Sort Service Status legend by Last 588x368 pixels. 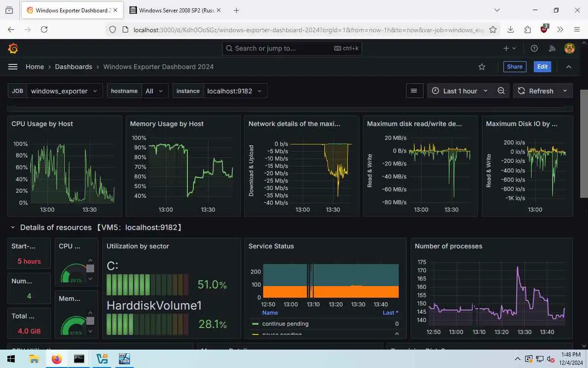(390, 313)
